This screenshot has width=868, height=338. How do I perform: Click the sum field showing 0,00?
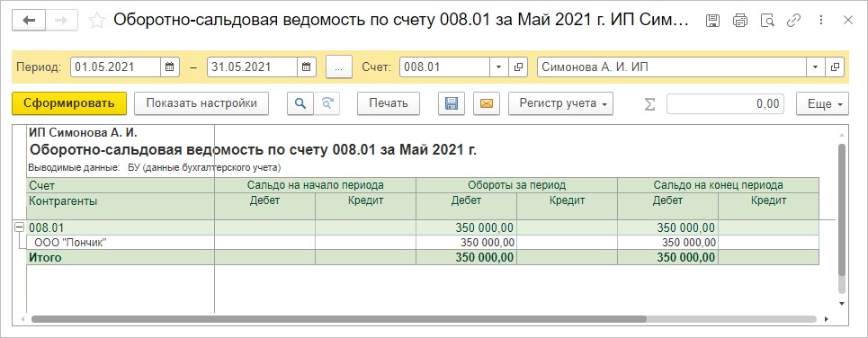[725, 103]
